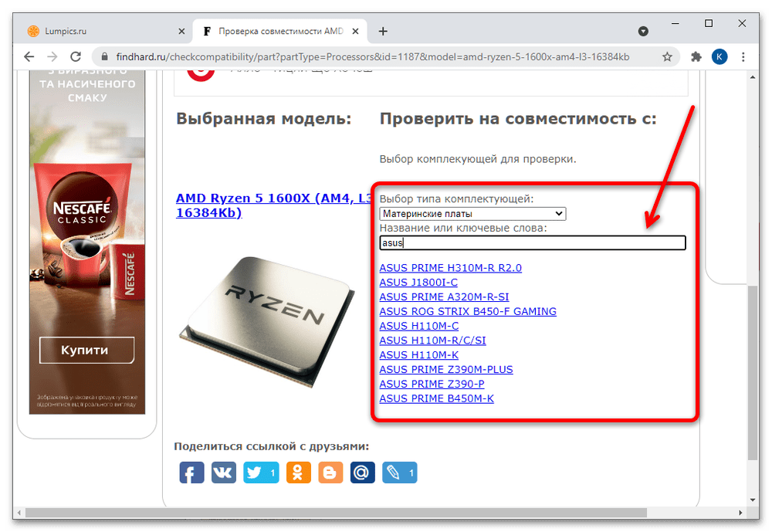Open ASUS PRIME A320M-R-SI link
This screenshot has height=532, width=772.
tap(444, 297)
